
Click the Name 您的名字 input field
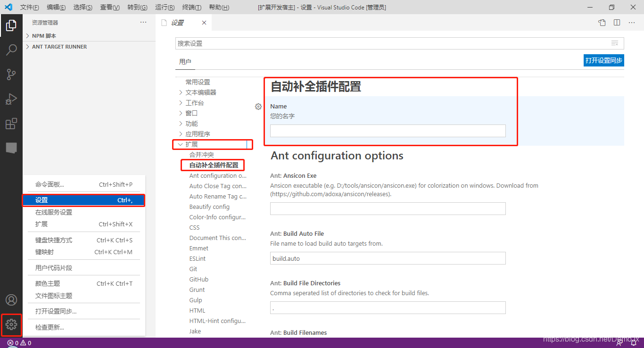pyautogui.click(x=388, y=131)
